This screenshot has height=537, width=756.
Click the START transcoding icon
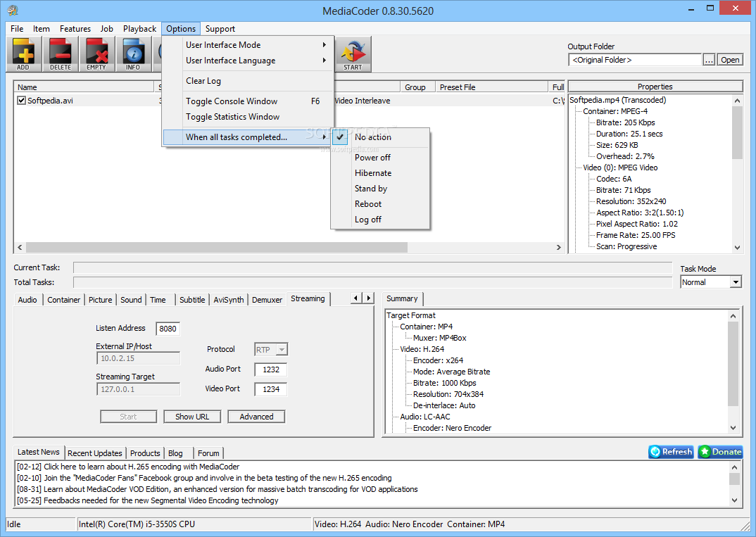pyautogui.click(x=353, y=54)
